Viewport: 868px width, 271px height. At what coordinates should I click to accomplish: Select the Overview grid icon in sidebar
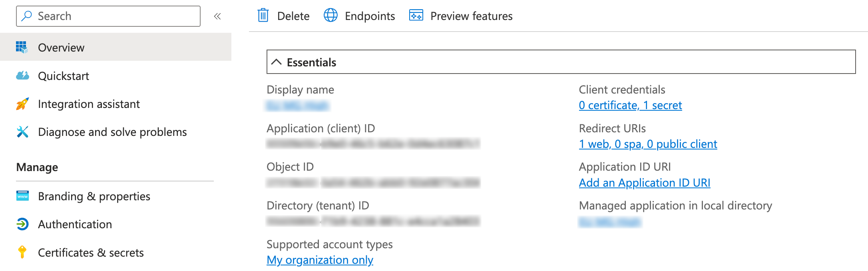pyautogui.click(x=22, y=47)
